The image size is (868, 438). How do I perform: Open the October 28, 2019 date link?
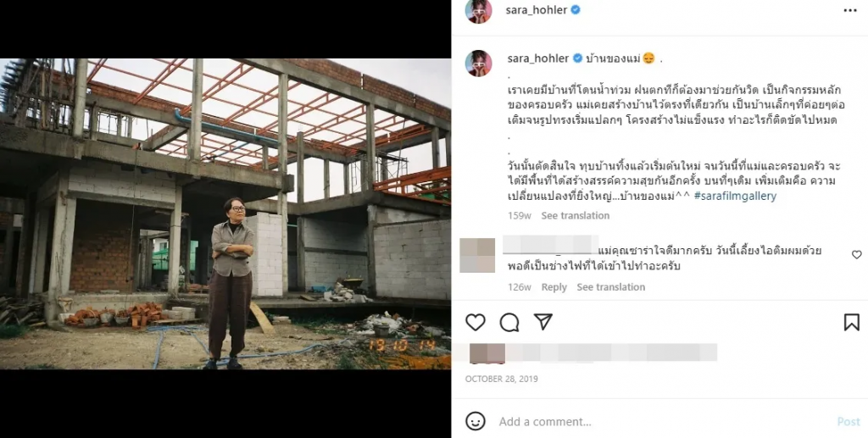pyautogui.click(x=502, y=379)
